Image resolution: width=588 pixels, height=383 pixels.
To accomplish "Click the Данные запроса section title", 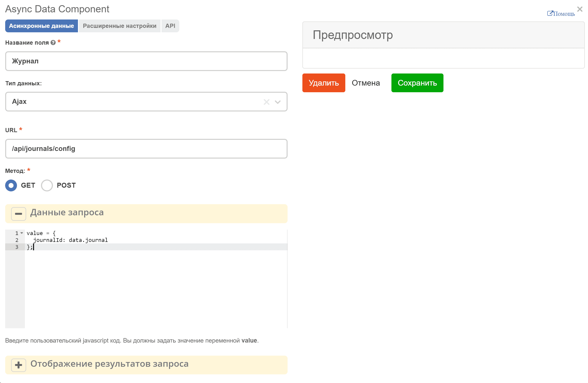I will click(67, 212).
